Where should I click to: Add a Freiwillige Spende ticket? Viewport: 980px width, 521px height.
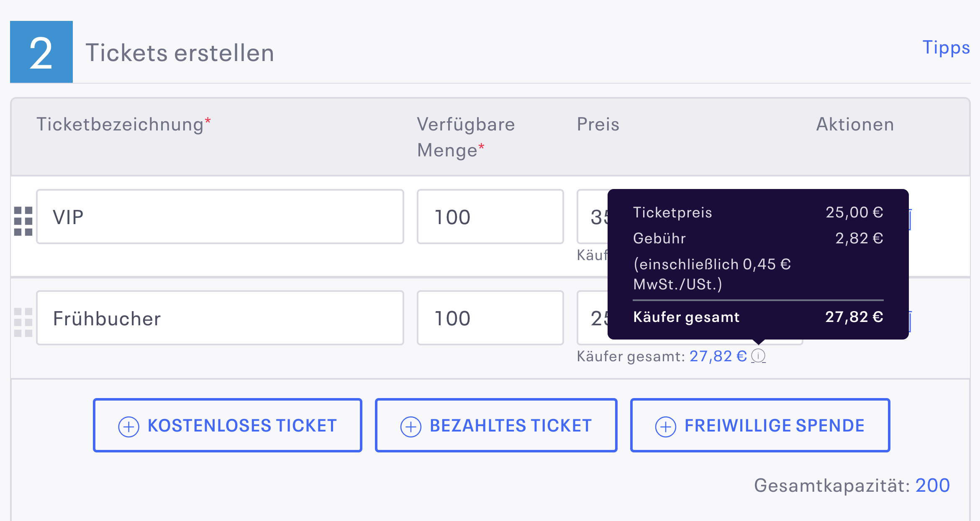click(760, 425)
